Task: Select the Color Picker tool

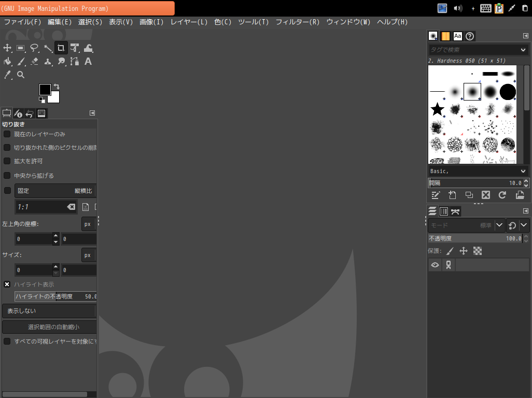Action: [x=7, y=75]
